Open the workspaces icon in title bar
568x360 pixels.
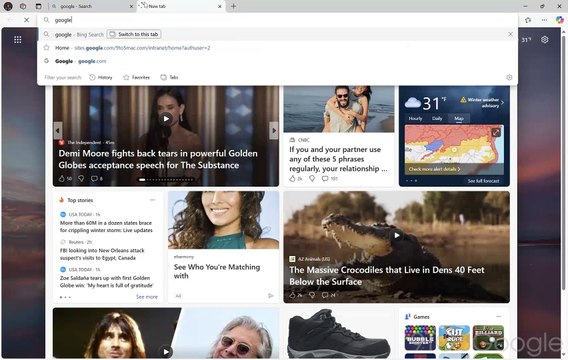coord(23,6)
